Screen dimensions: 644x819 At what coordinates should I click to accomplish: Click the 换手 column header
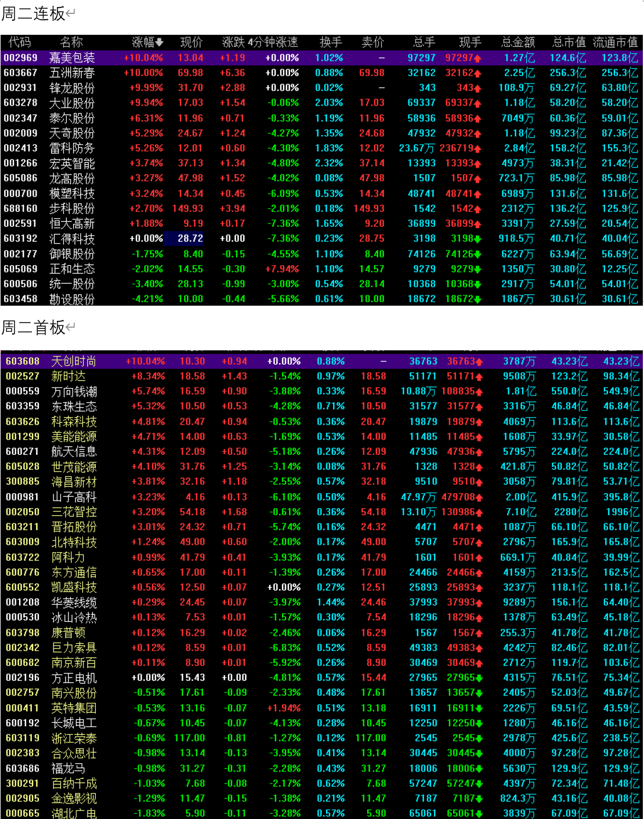pyautogui.click(x=331, y=42)
